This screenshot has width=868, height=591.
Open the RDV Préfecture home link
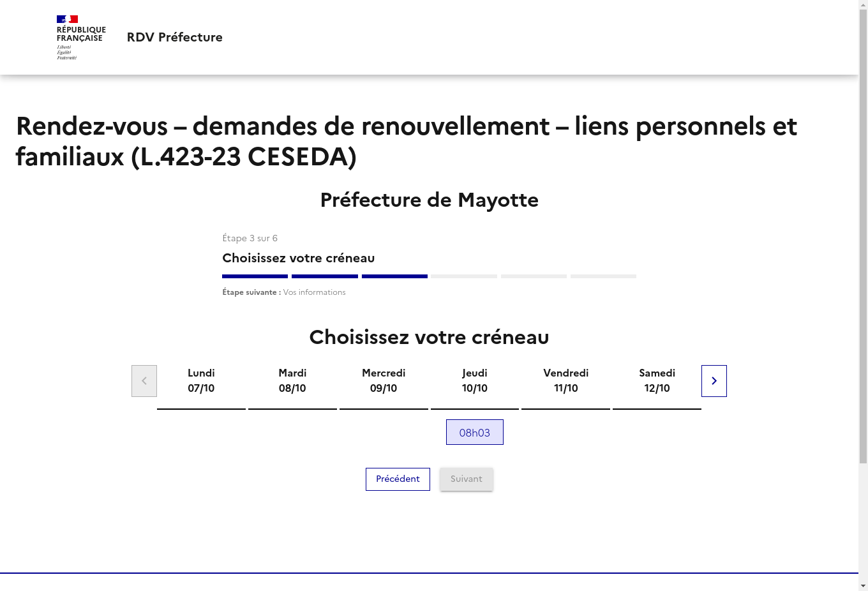pos(175,37)
